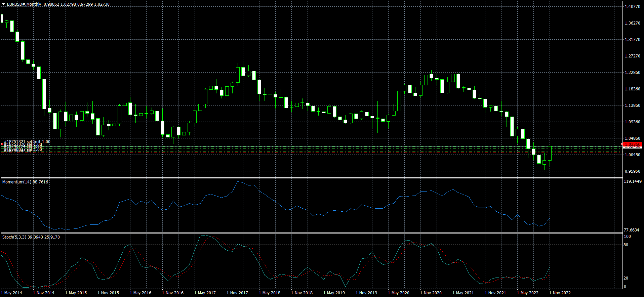Click the Stoch(5,3,3) indicator label
Screen dimensions: 644x297
pyautogui.click(x=31, y=237)
